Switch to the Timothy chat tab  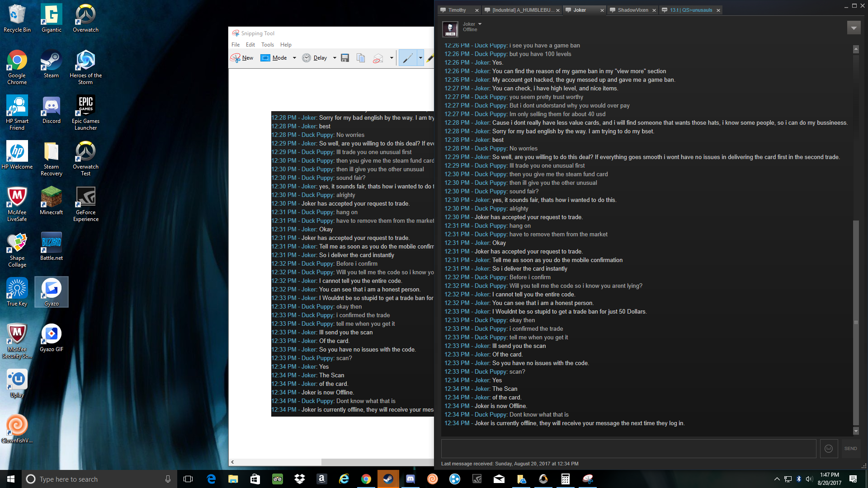click(x=457, y=10)
